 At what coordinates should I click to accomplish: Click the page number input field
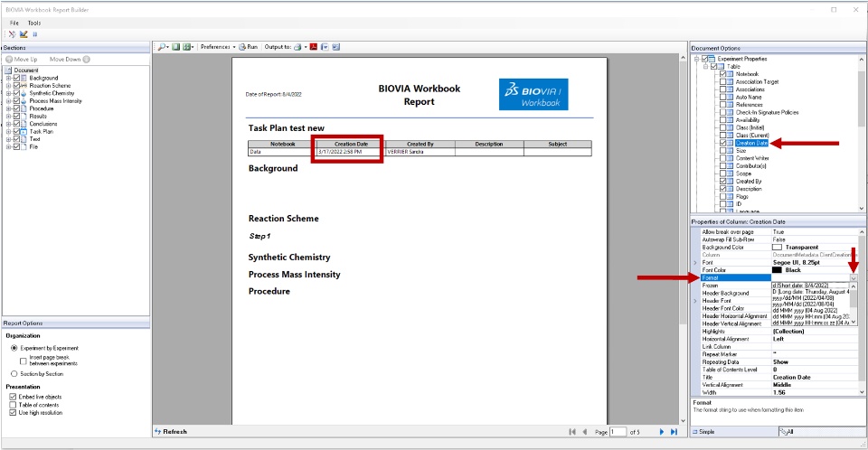pyautogui.click(x=618, y=432)
